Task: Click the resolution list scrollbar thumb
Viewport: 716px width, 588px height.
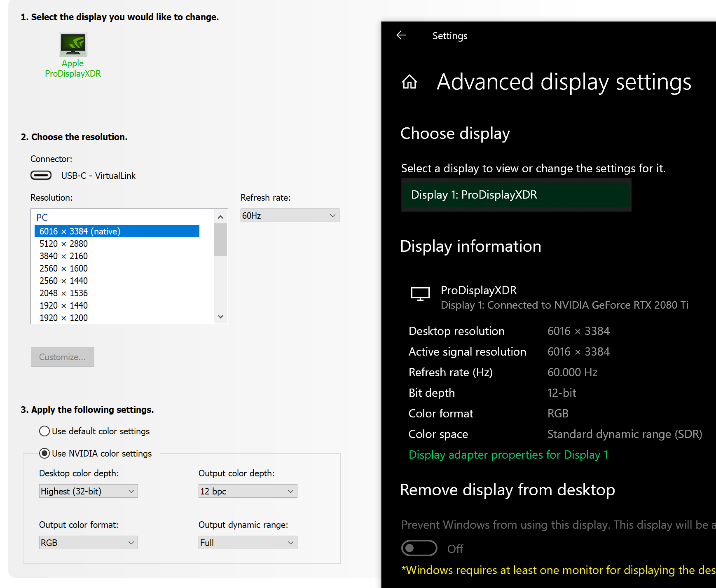Action: [220, 239]
